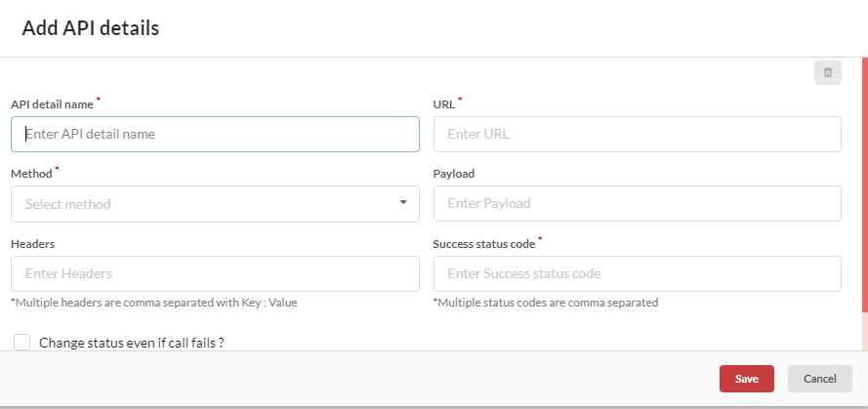868x409 pixels.
Task: Toggle via 'Change status even if call fails ?' text
Action: [x=131, y=343]
